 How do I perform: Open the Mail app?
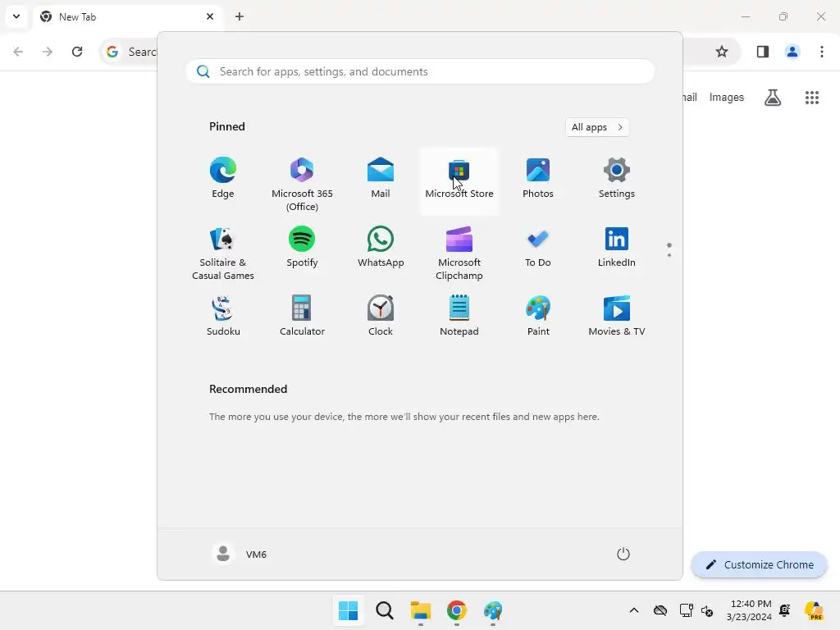tap(381, 179)
